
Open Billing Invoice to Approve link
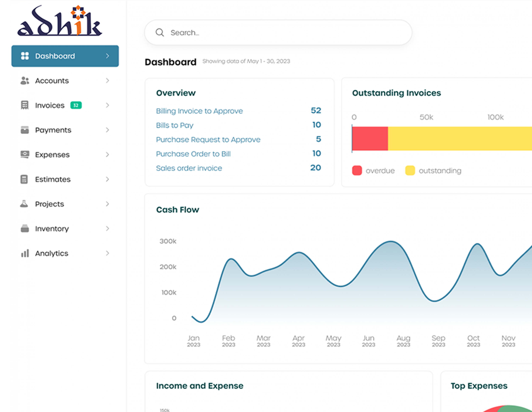[199, 111]
